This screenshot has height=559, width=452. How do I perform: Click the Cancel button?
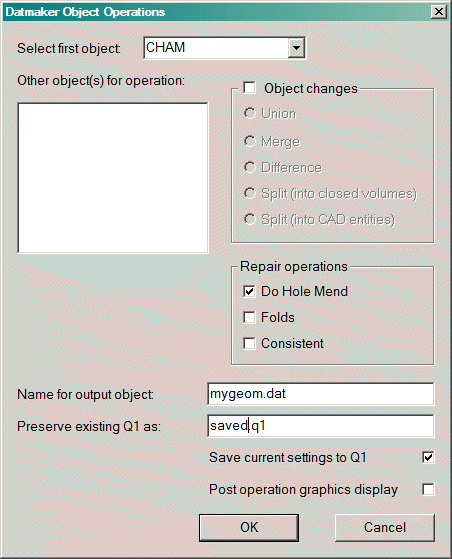click(385, 528)
